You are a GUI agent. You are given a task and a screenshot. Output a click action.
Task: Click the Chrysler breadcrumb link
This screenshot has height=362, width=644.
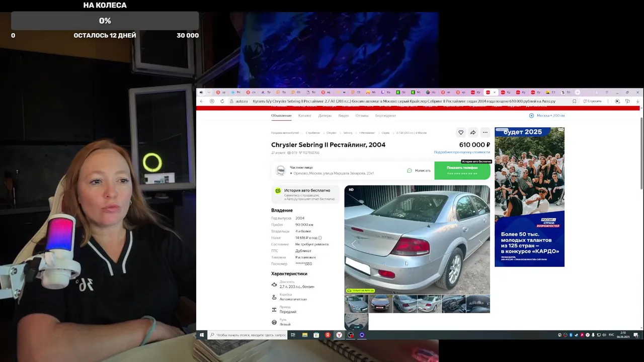pyautogui.click(x=332, y=133)
